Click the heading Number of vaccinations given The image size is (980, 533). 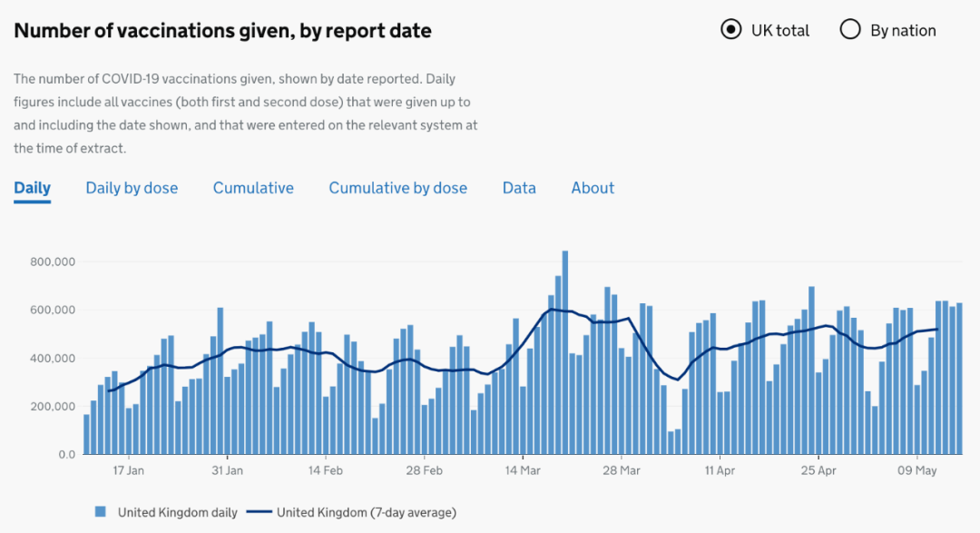pyautogui.click(x=222, y=31)
